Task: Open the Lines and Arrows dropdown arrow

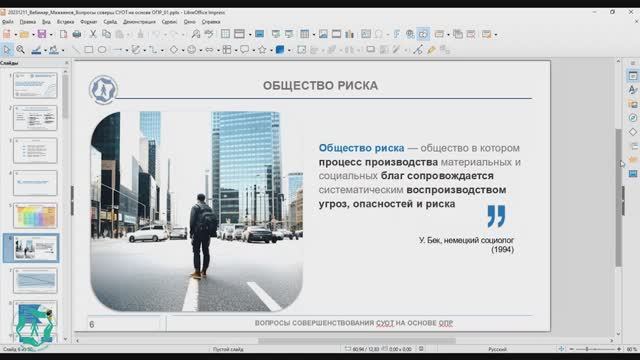Action: click(x=127, y=50)
